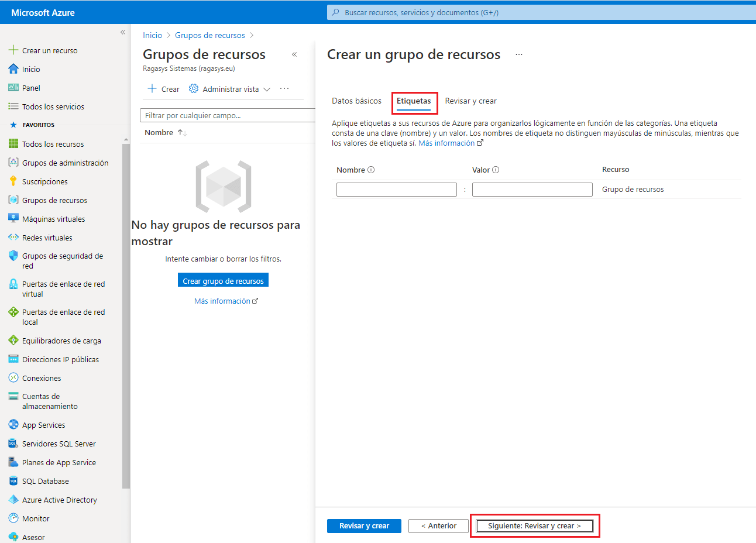Click the Planes de App Service icon
Viewport: 756px width, 543px height.
coord(13,462)
